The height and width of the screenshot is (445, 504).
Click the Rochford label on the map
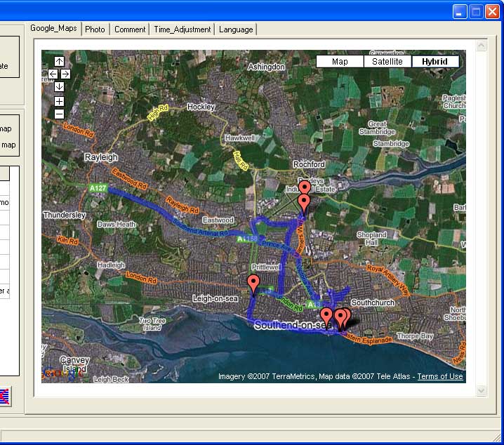[309, 164]
